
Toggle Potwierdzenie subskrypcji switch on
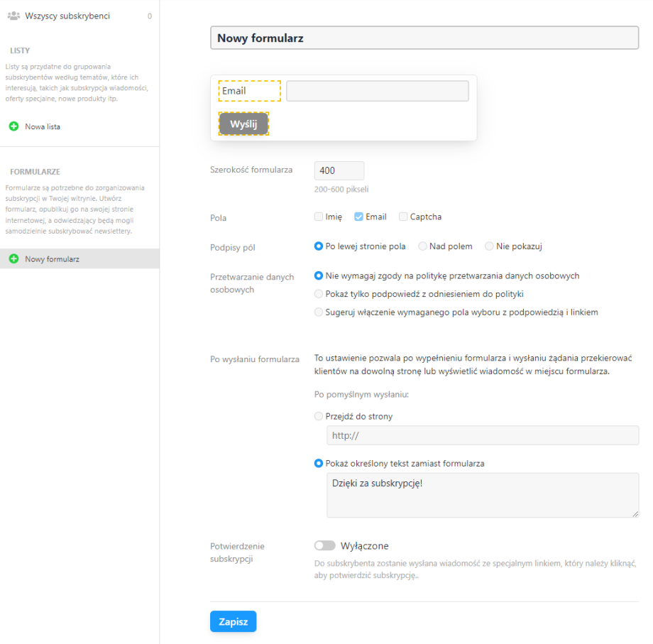pyautogui.click(x=325, y=546)
